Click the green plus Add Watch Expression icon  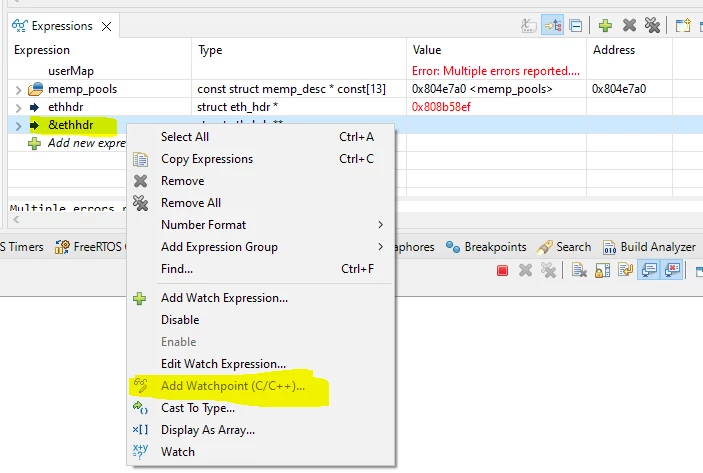[139, 298]
